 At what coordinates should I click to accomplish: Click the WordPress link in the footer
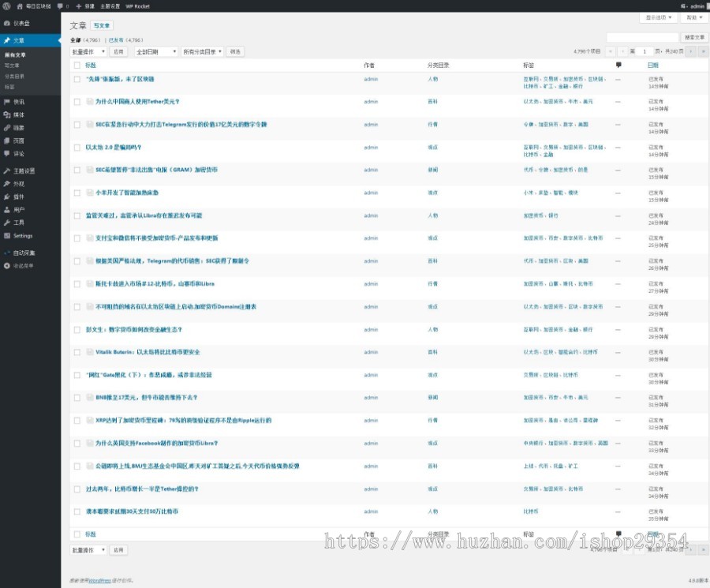[99, 580]
